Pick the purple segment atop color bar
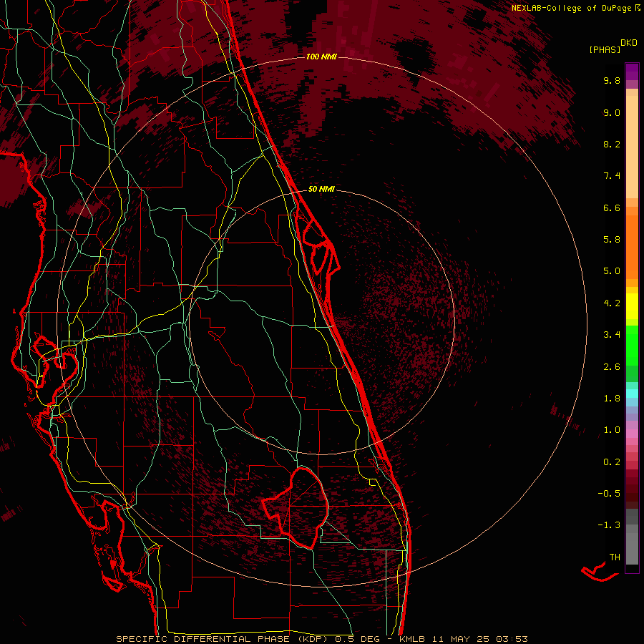The image size is (644, 644). 632,72
